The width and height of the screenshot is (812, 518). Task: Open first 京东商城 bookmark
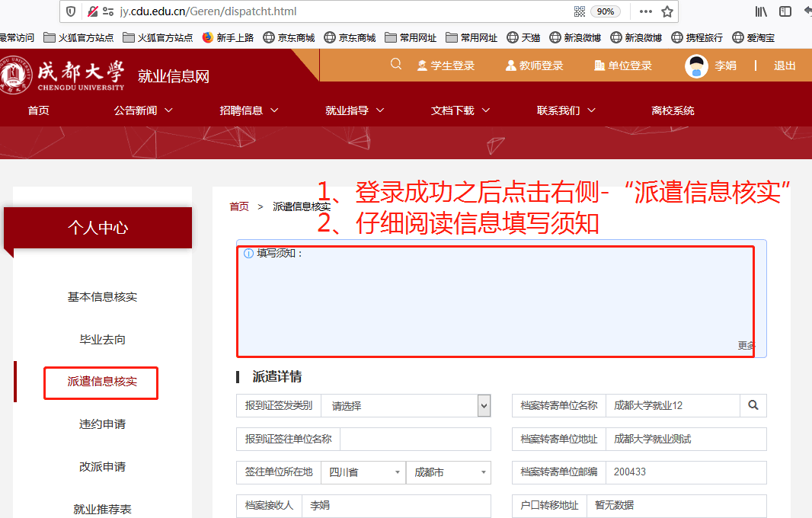coord(289,38)
